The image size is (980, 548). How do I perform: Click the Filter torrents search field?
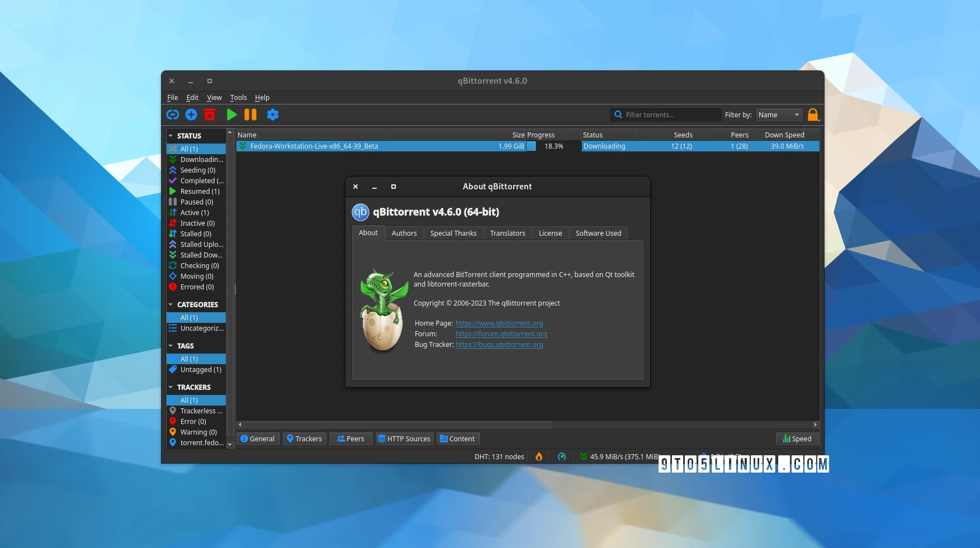point(665,115)
